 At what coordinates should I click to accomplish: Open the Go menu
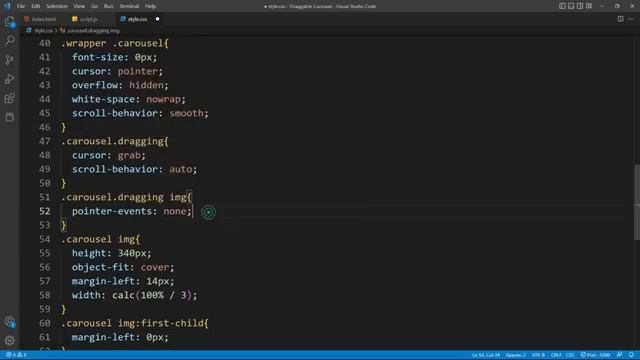click(x=94, y=6)
